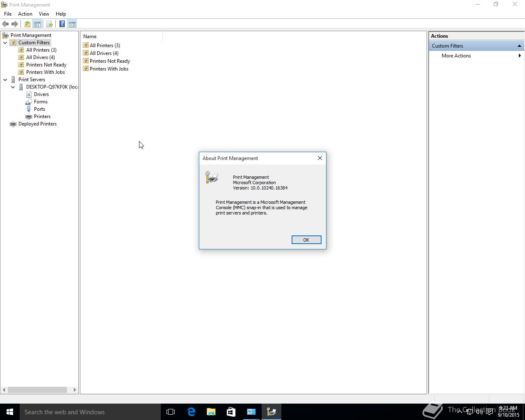The width and height of the screenshot is (525, 420).
Task: Launch Microsoft Edge from taskbar
Action: (x=191, y=412)
